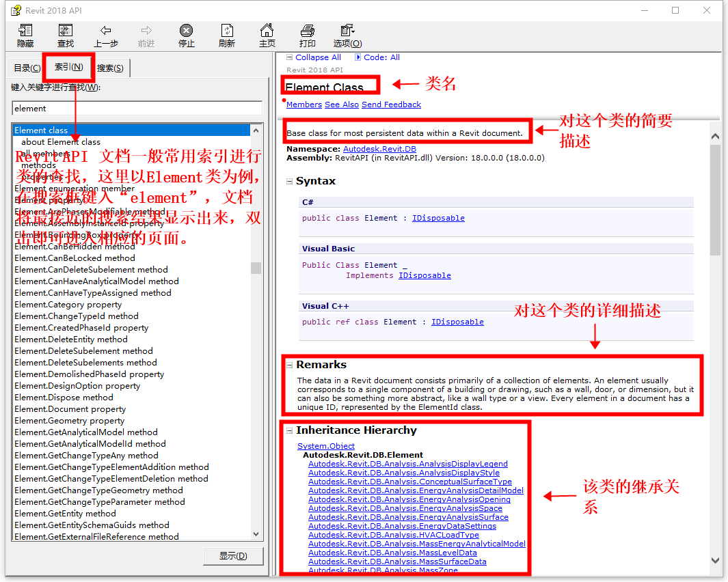Collapse the Inheritance Hierarchy section
This screenshot has height=582, width=728.
tap(290, 431)
